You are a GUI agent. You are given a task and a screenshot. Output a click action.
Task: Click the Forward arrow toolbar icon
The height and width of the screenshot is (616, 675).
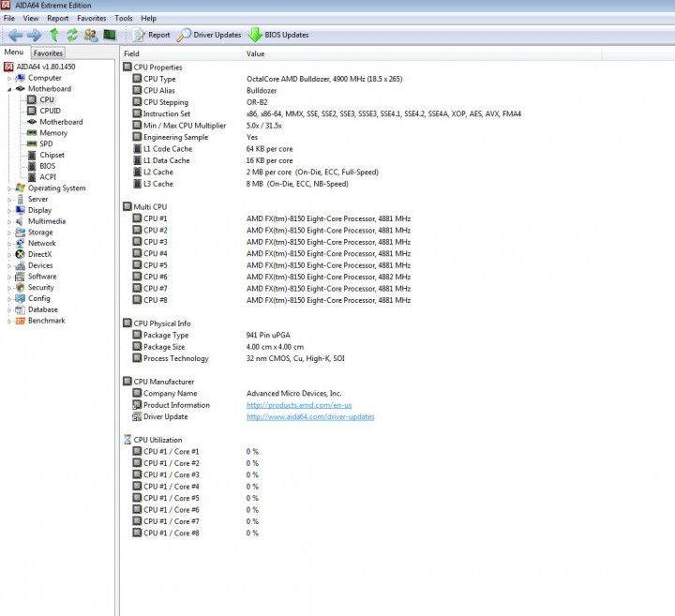pyautogui.click(x=34, y=35)
